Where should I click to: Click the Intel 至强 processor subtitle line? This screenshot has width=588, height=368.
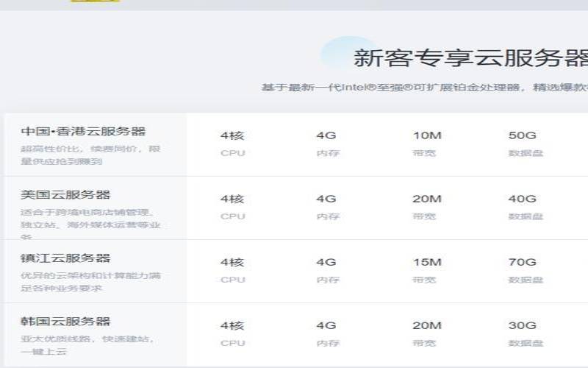tap(425, 87)
